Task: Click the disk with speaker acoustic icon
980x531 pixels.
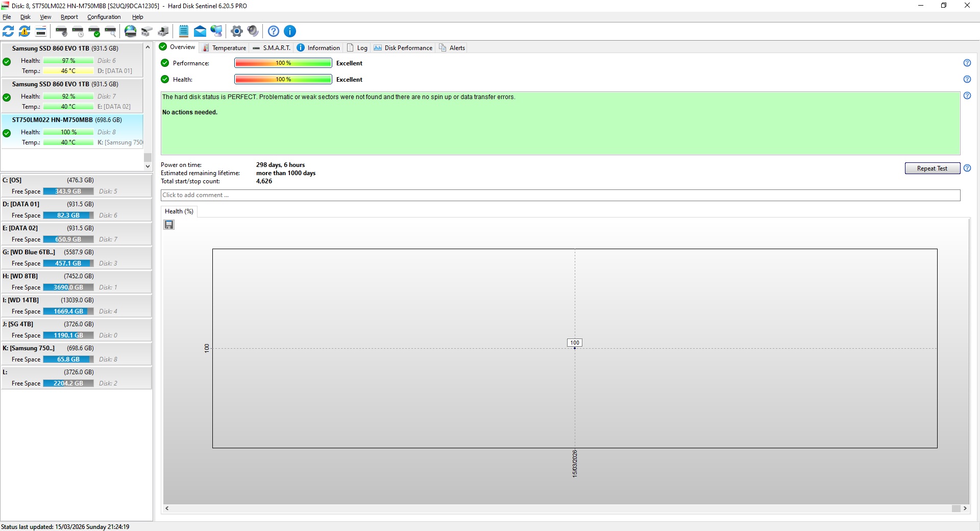Action: (x=61, y=31)
